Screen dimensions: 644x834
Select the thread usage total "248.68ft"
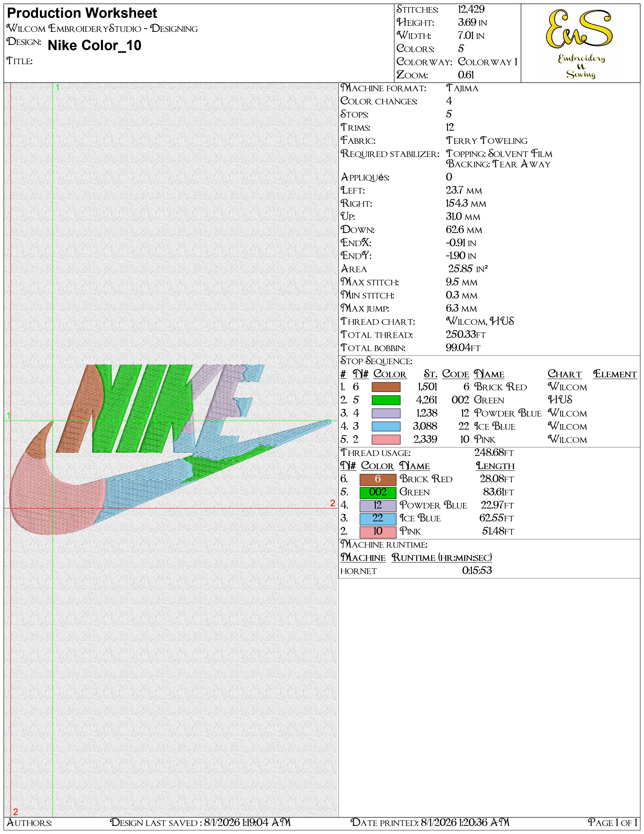point(494,453)
